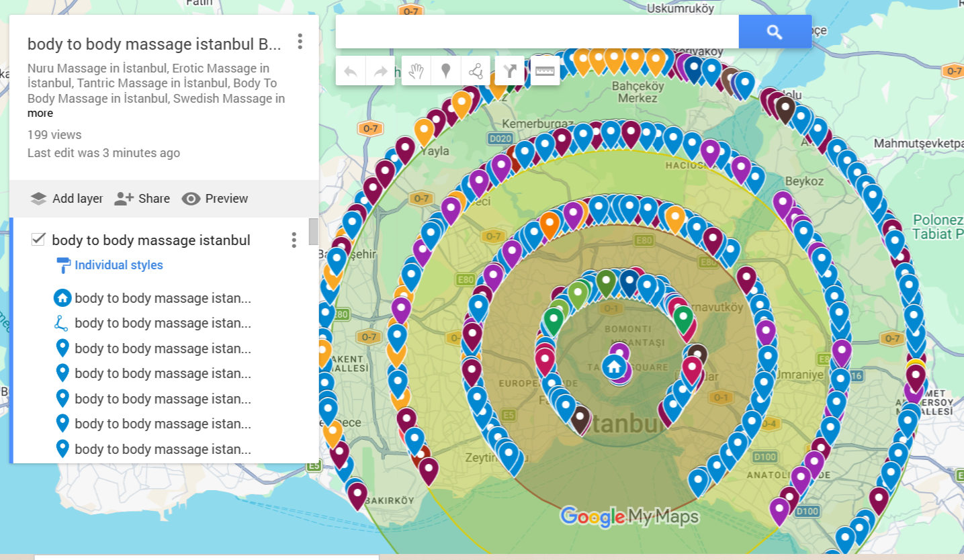Open the Individual styles panel
This screenshot has height=560, width=964.
coord(118,265)
